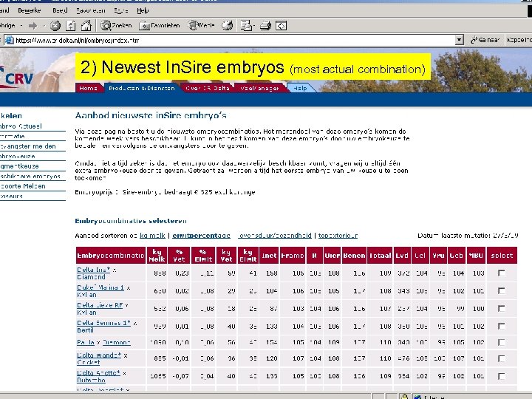The width and height of the screenshot is (532, 399).
Task: Open the Ontvangster melden sidebar link
Action: point(28,146)
